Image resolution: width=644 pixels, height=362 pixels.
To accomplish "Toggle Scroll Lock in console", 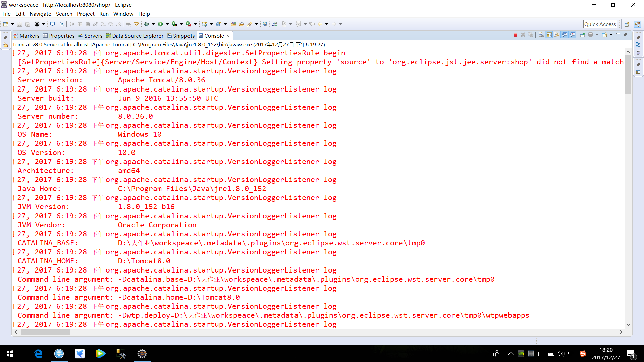I will click(x=549, y=35).
